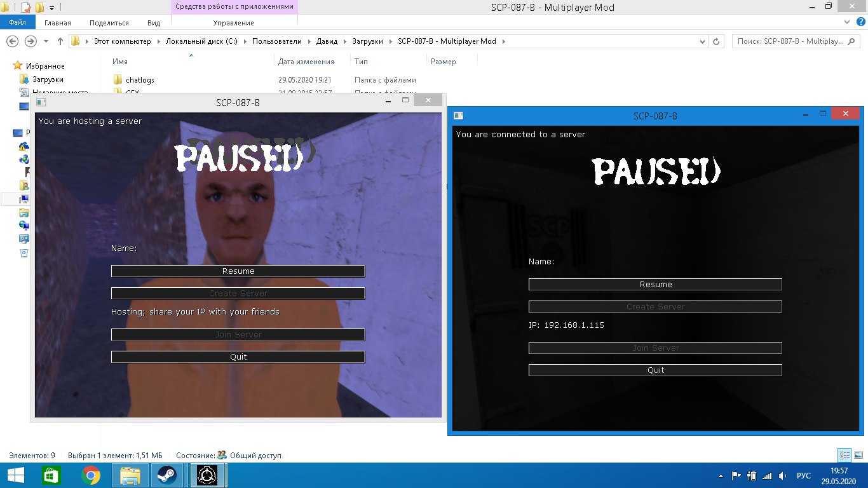Open the Поделиться ribbon tab

point(109,23)
